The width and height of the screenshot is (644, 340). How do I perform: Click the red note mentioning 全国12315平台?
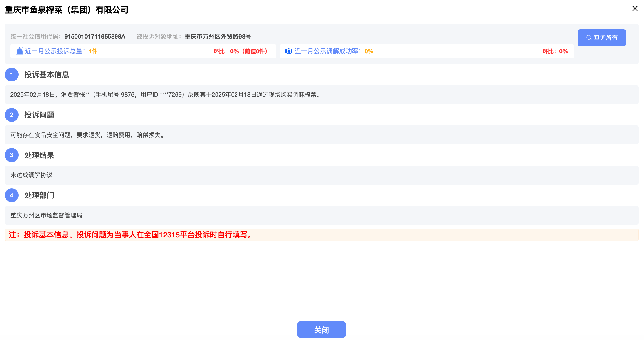(131, 235)
